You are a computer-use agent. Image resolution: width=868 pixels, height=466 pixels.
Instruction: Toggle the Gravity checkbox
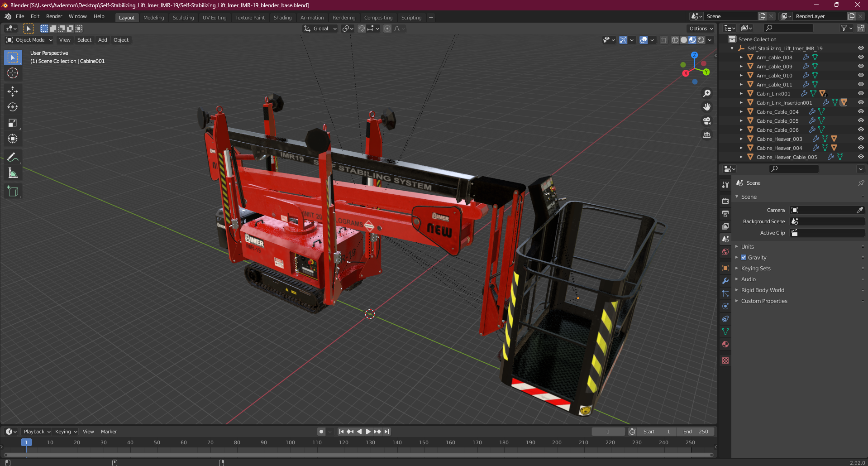coord(744,257)
